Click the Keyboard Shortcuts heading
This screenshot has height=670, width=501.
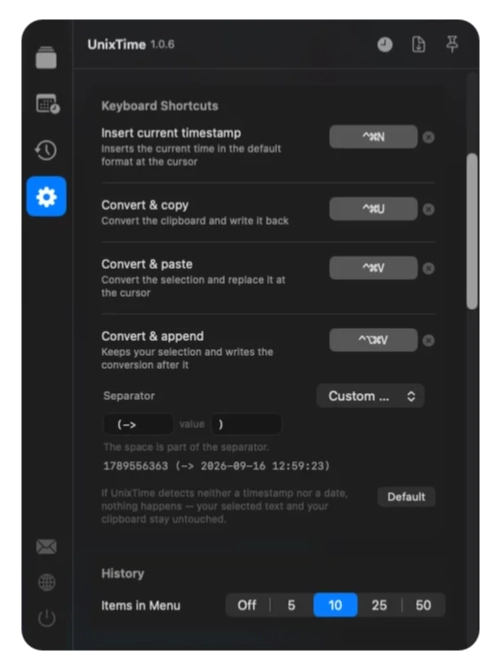(160, 106)
